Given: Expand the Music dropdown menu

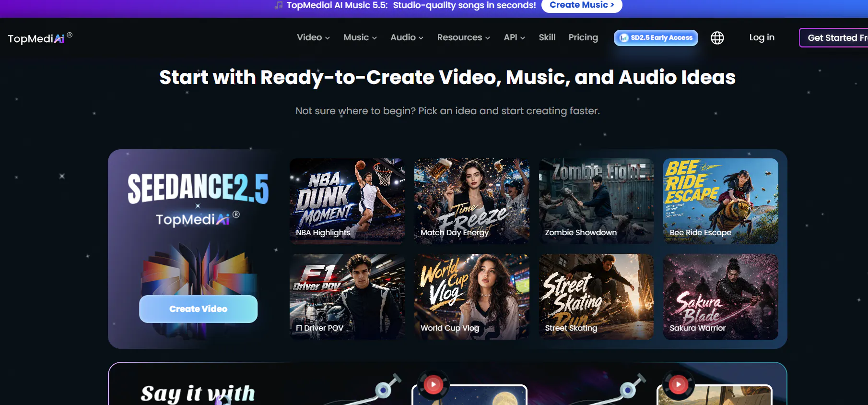Looking at the screenshot, I should pyautogui.click(x=360, y=37).
